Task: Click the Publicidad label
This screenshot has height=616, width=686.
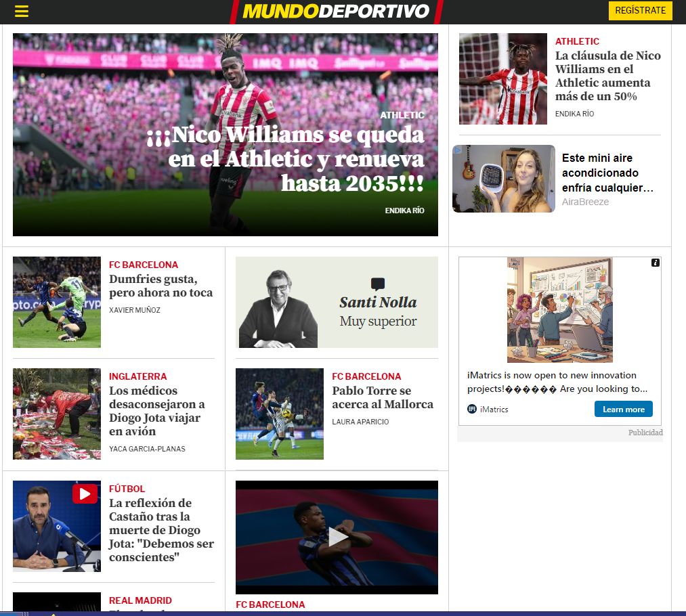Action: [x=645, y=433]
